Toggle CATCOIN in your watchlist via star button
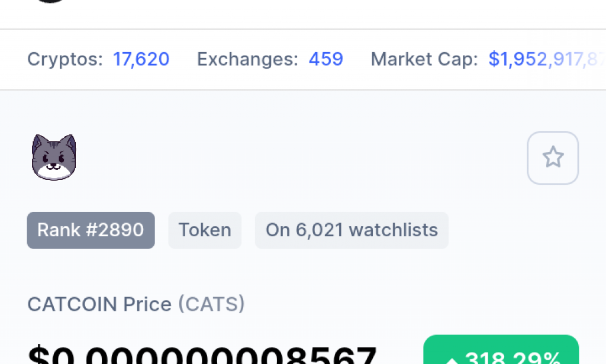The height and width of the screenshot is (364, 606). tap(553, 157)
